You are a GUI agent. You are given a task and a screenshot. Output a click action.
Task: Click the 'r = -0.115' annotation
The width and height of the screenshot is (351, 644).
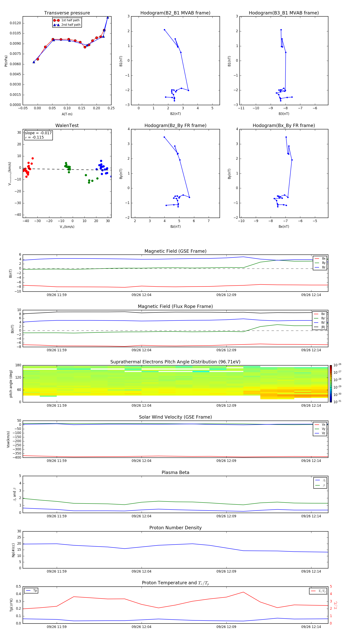pos(35,137)
